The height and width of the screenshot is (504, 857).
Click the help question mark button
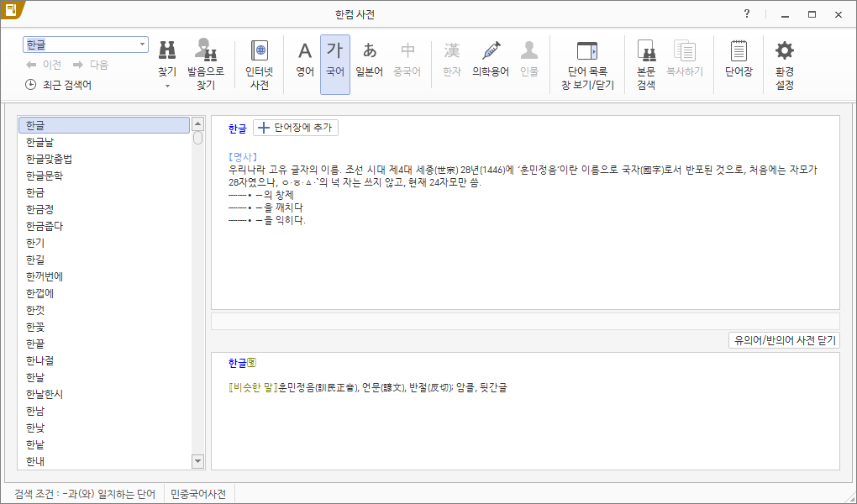coord(747,14)
